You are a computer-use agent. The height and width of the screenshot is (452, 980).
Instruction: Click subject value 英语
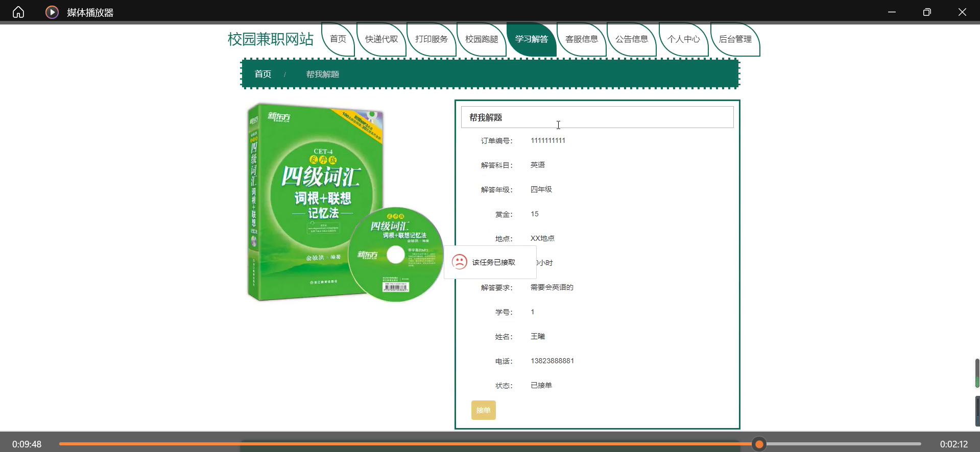(538, 165)
